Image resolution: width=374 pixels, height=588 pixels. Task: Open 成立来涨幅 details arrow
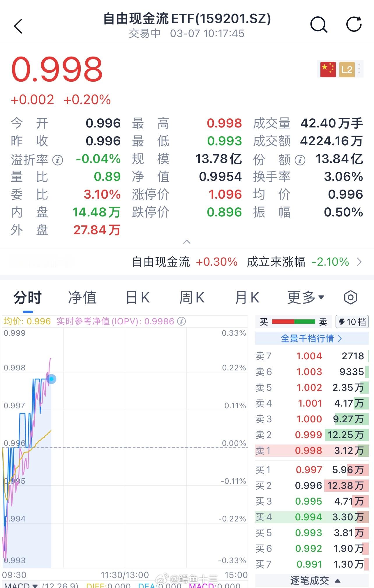tap(359, 262)
